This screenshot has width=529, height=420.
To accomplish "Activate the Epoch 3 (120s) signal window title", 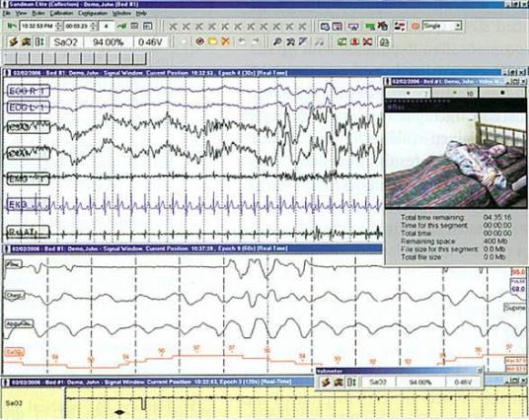I will coord(159,382).
